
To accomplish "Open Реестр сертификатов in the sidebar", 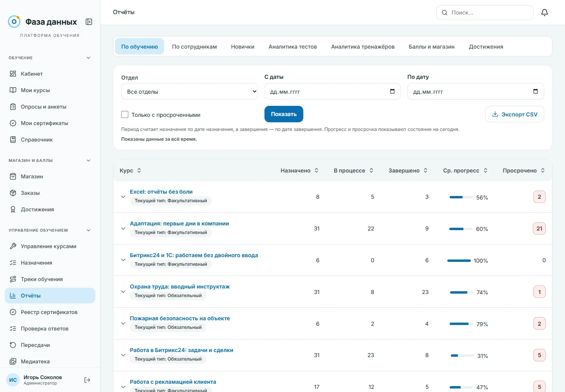I will pyautogui.click(x=50, y=312).
